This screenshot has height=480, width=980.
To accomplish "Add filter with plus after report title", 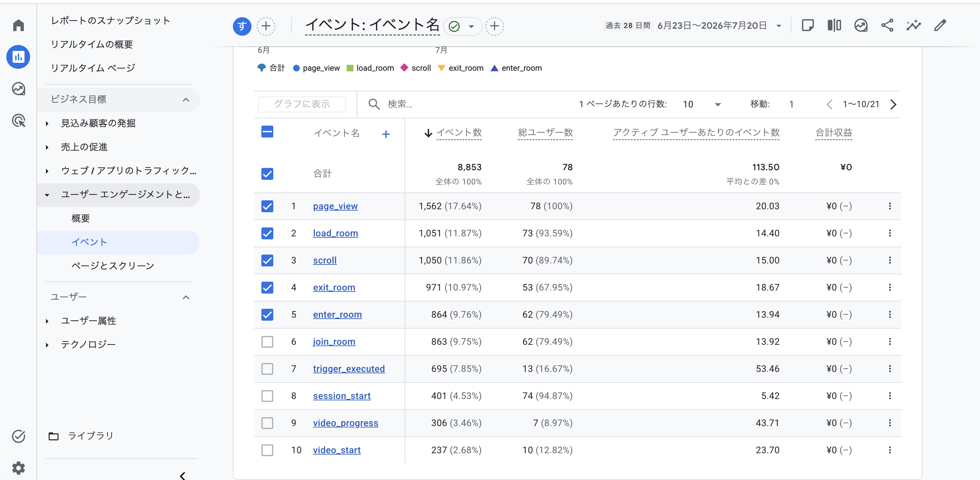I will pos(494,26).
